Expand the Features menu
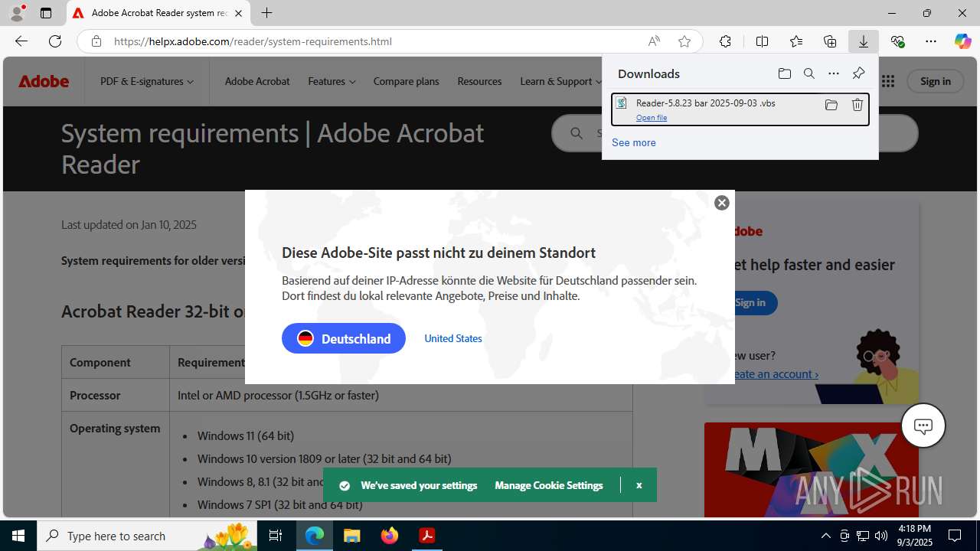The height and width of the screenshot is (551, 980). click(x=332, y=81)
